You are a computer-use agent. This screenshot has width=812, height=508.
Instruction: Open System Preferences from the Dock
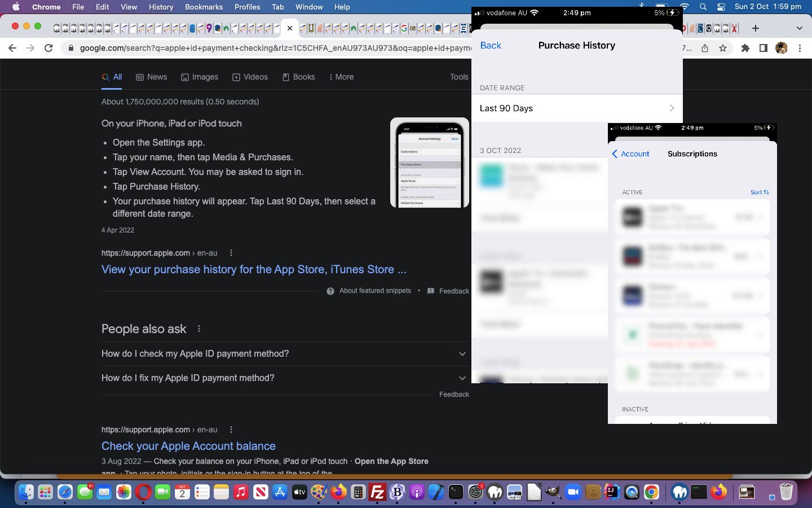(x=475, y=492)
